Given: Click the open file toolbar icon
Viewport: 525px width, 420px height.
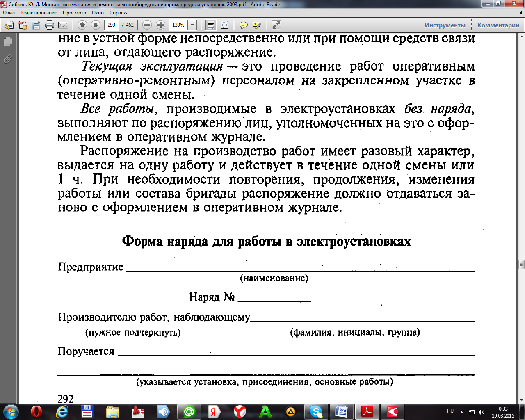Looking at the screenshot, I should (x=9, y=25).
